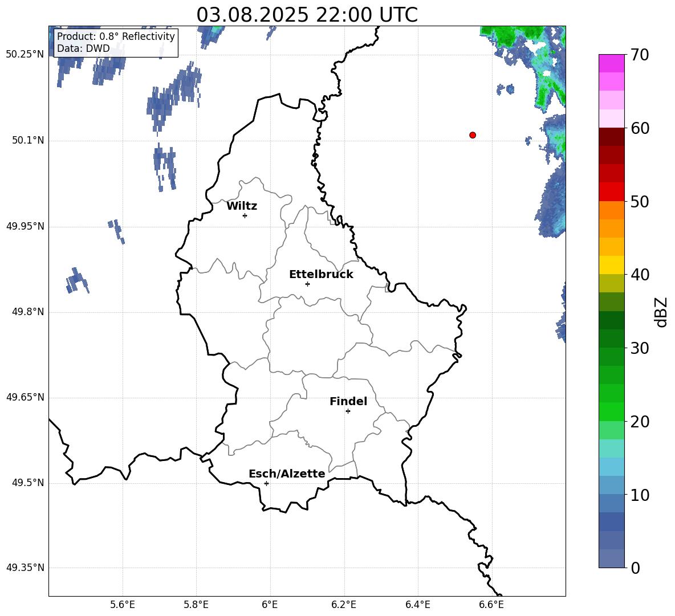Click the Ettelbruck label
Viewport: 675px width, 616px height.
click(x=321, y=275)
